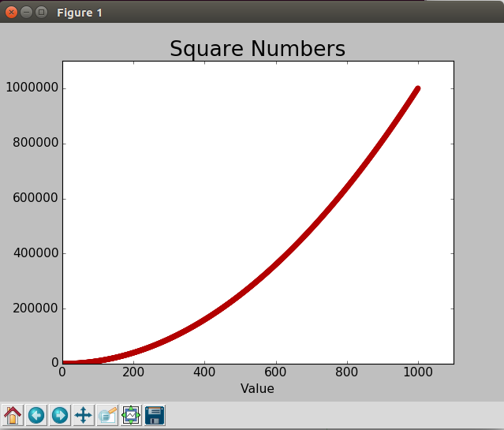Click the 'Square Numbers' plot title
Viewport: 504px width, 430px height.
click(x=257, y=49)
